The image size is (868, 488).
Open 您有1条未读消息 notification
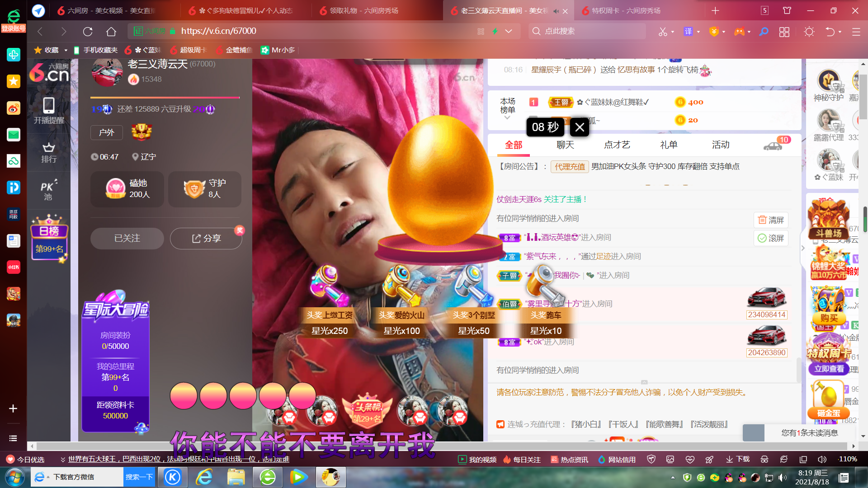809,432
